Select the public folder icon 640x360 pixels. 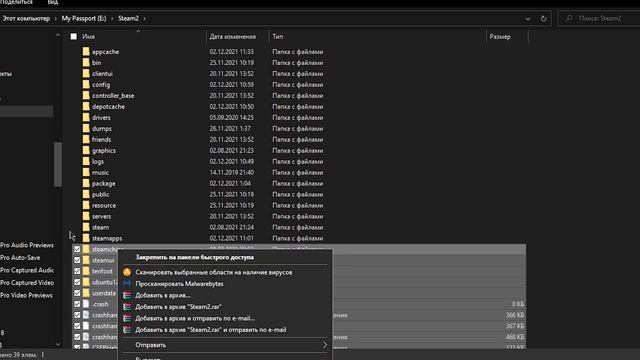tap(86, 195)
